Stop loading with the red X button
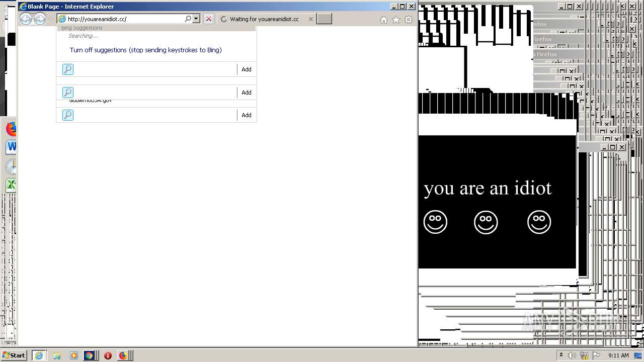 click(x=209, y=19)
